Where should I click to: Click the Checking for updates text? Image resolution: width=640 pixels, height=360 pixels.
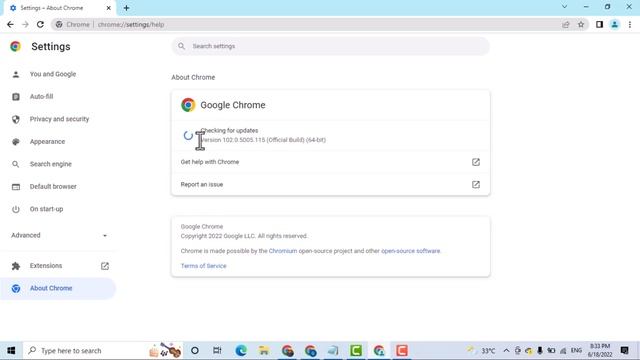pyautogui.click(x=229, y=131)
